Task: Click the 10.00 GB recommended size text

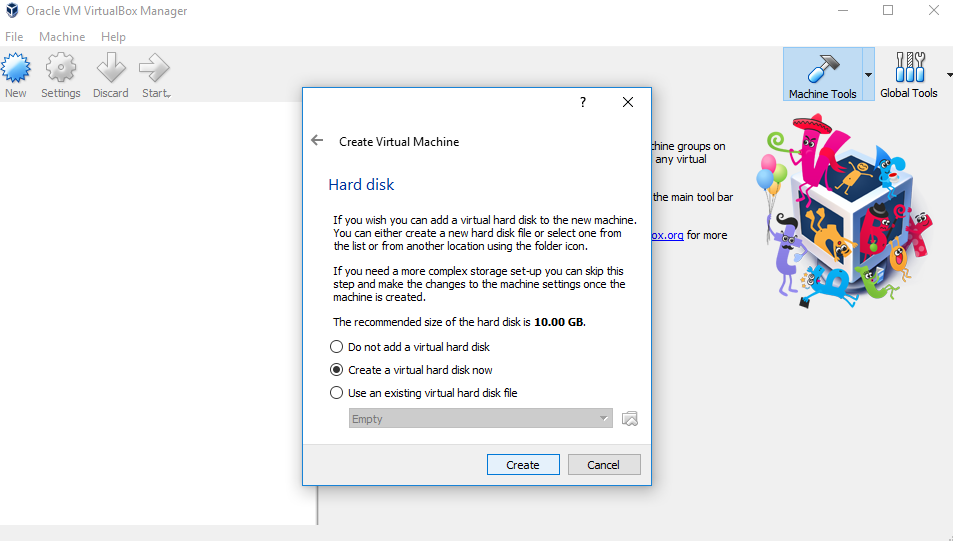Action: [x=559, y=322]
